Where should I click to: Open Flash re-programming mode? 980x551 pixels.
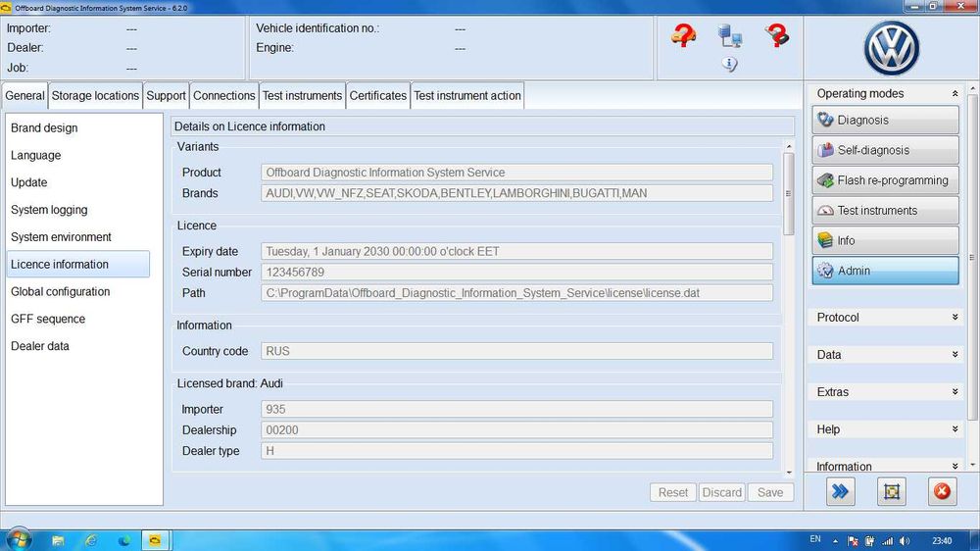click(885, 180)
